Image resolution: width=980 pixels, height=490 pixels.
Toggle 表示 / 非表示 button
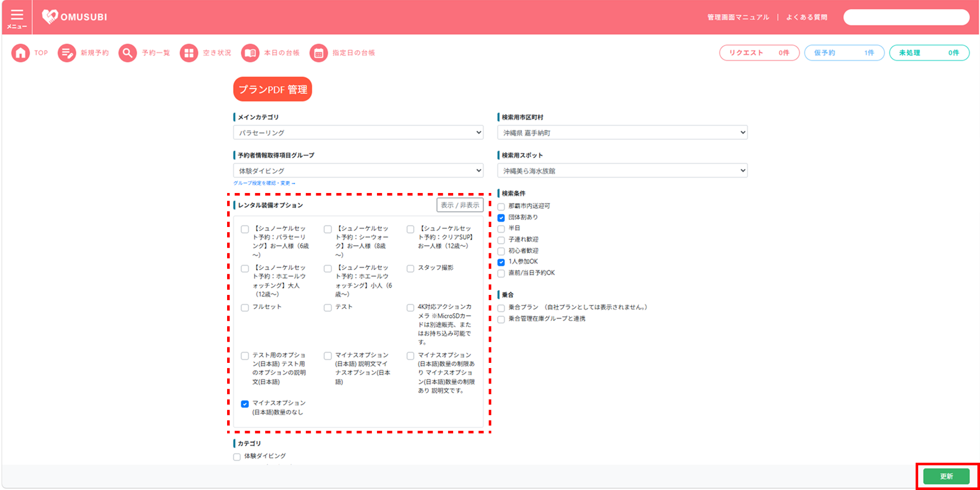click(460, 205)
